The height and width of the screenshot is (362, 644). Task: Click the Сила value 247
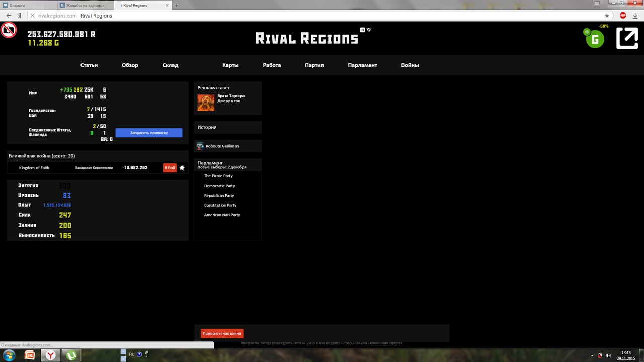pyautogui.click(x=65, y=215)
